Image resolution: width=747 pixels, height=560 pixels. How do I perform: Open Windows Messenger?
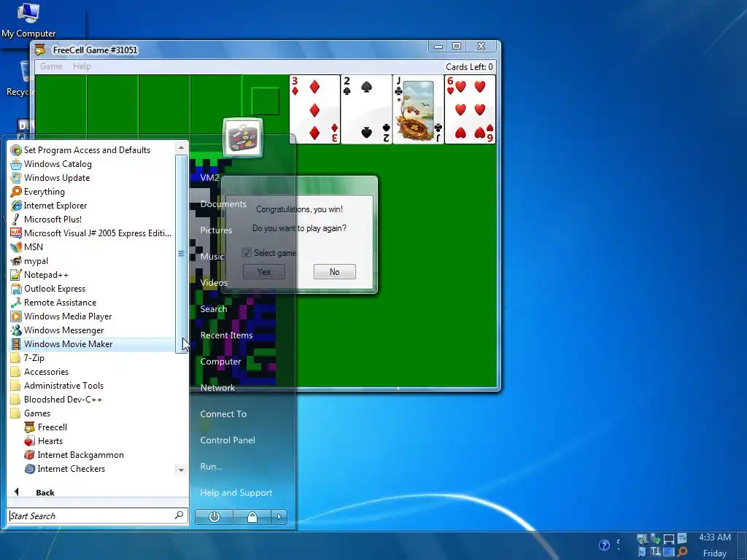pos(57,330)
